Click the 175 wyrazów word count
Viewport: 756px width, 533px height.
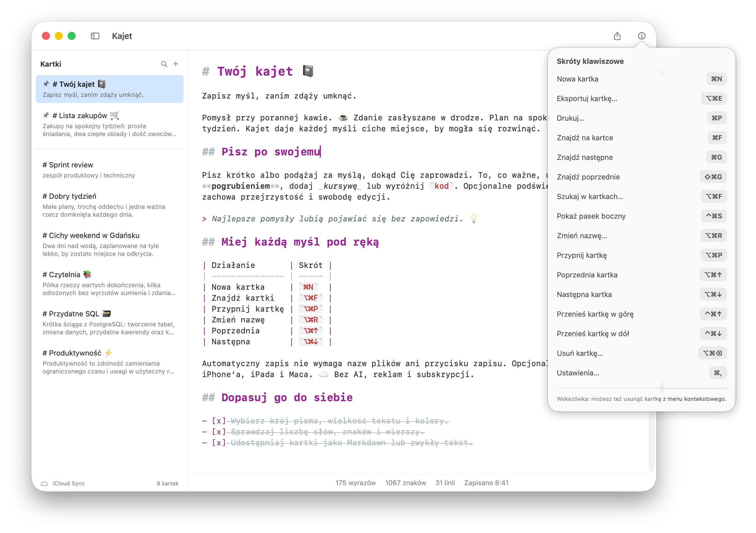pos(355,483)
